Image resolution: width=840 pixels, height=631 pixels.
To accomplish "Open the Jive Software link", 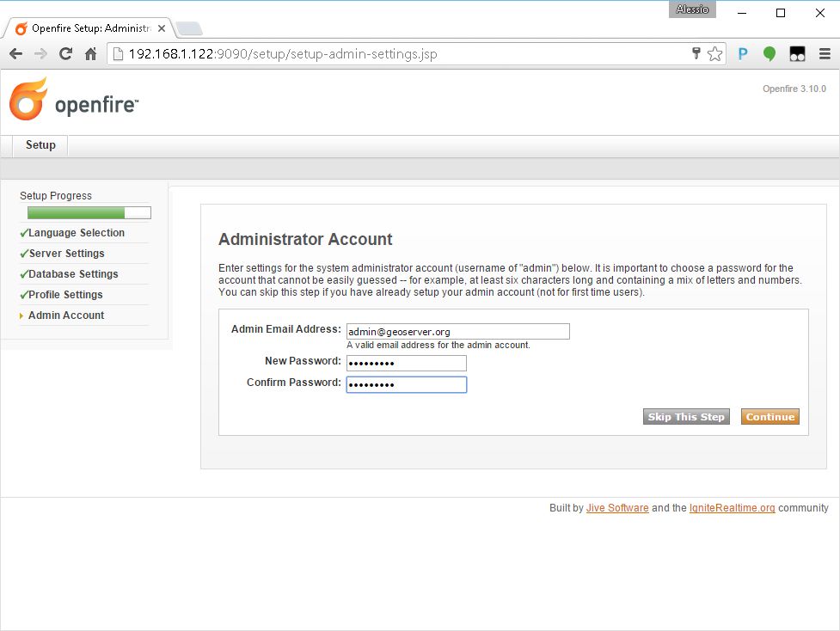I will click(617, 508).
